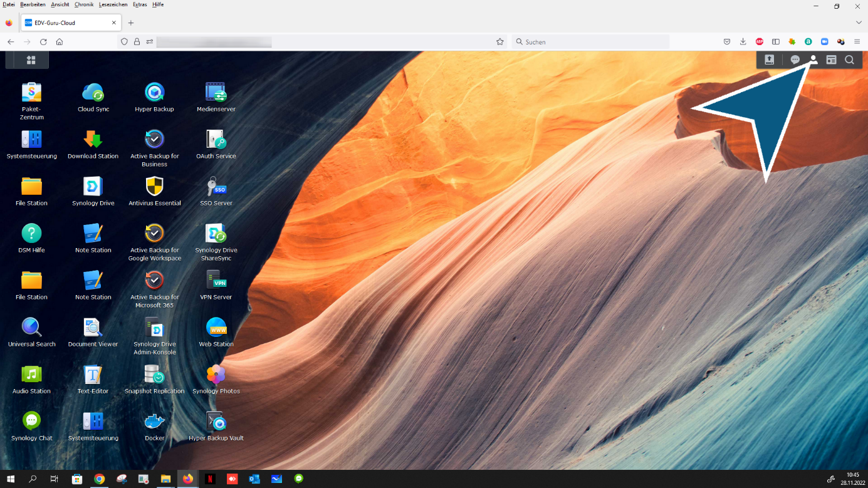Open Synology Drive ShareSync
This screenshot has width=868, height=488.
coord(216,234)
